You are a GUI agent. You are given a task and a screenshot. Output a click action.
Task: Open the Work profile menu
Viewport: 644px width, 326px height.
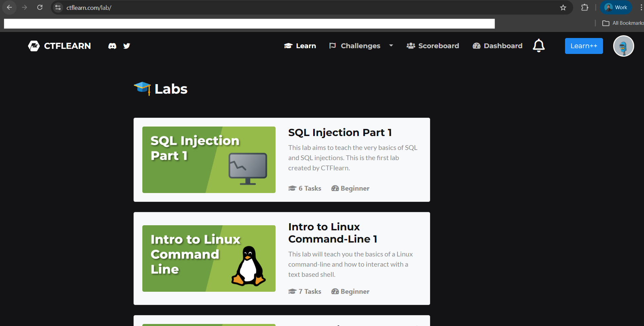(616, 7)
